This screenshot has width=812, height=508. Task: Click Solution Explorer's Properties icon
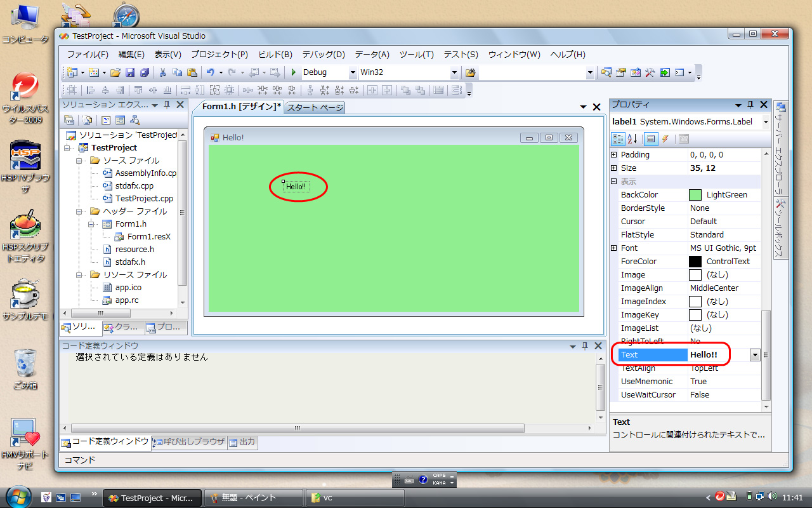(69, 120)
